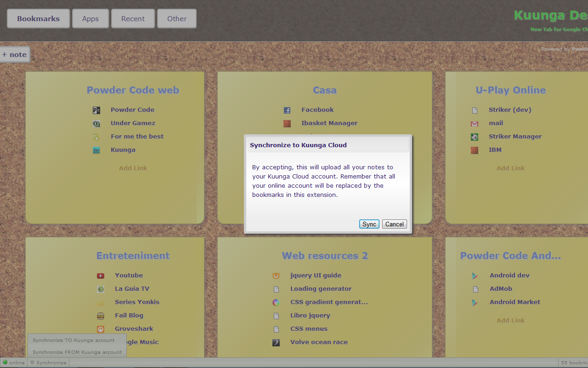The image size is (588, 368).
Task: Open the Other tab
Action: (x=177, y=19)
